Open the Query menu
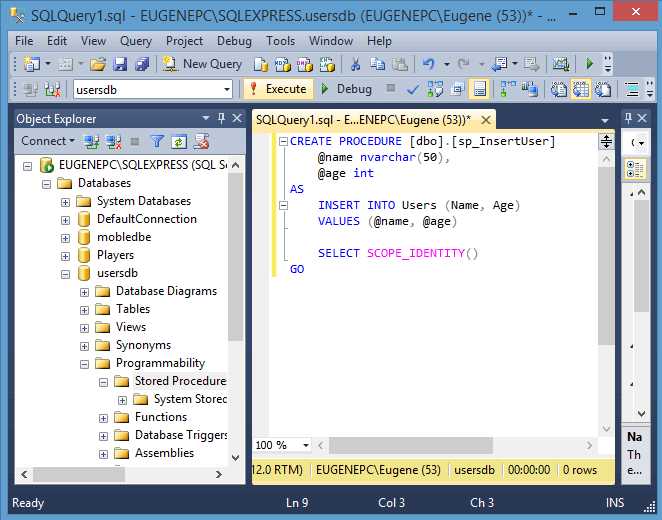This screenshot has width=662, height=520. click(136, 41)
